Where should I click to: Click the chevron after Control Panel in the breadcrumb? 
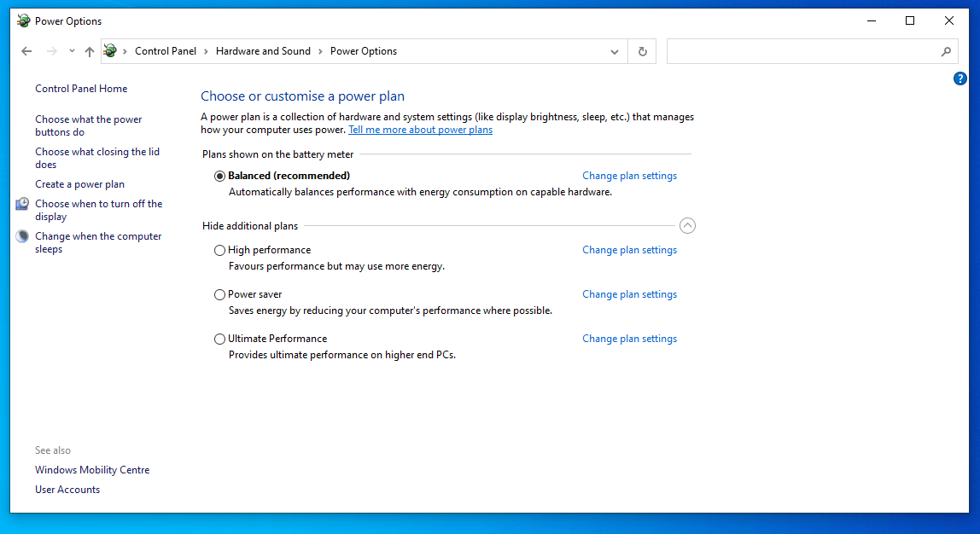(x=206, y=51)
